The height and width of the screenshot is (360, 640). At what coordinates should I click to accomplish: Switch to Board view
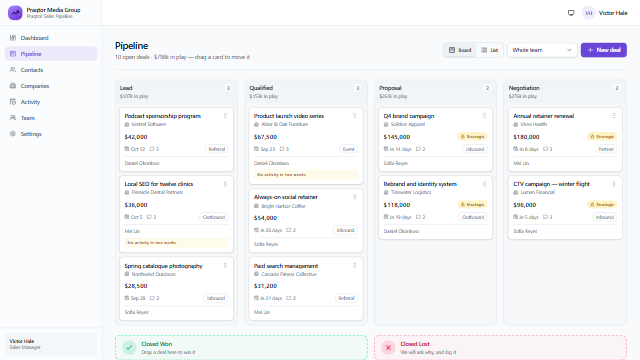click(x=460, y=50)
